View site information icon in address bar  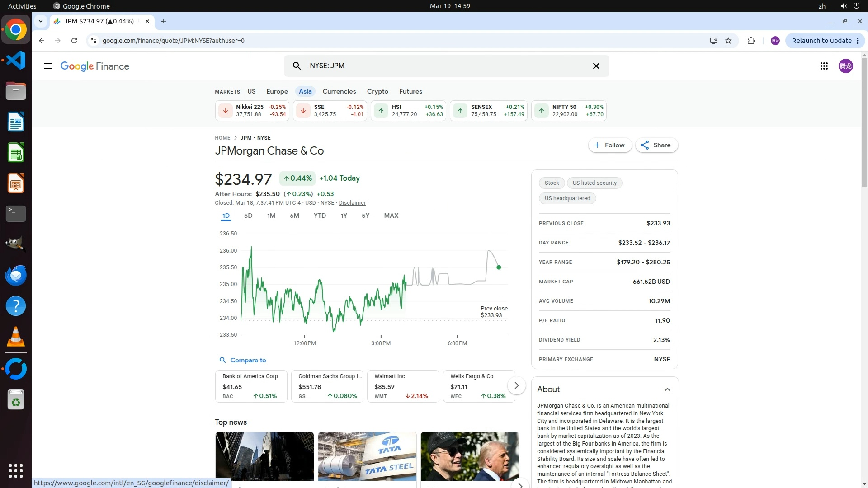coord(93,41)
